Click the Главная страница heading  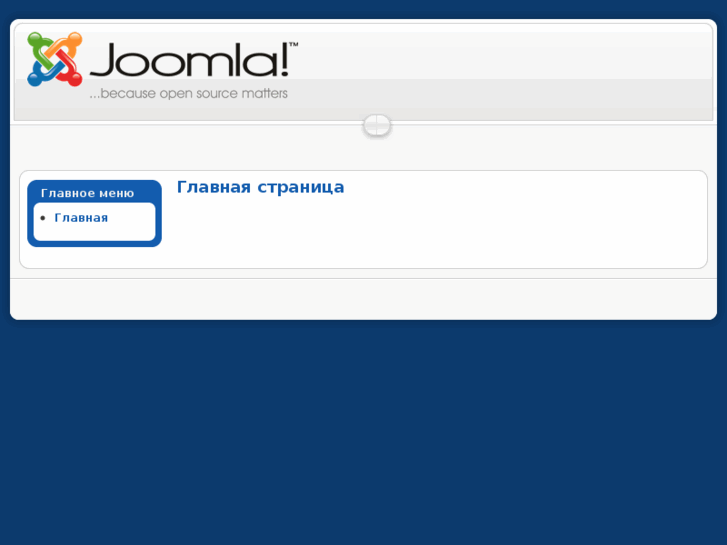[260, 187]
